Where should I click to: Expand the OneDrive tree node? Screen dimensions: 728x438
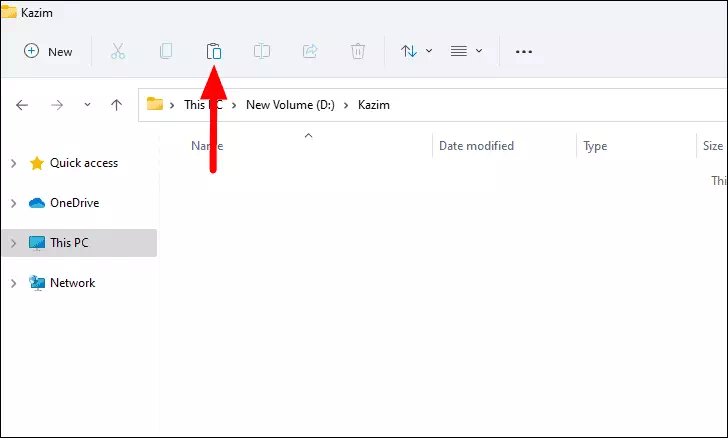click(13, 203)
